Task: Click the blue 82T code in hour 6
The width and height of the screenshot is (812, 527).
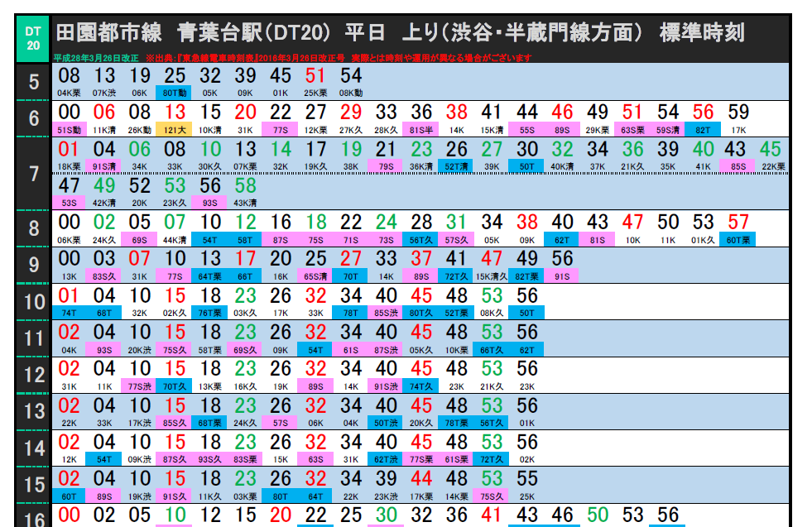Action: [703, 130]
